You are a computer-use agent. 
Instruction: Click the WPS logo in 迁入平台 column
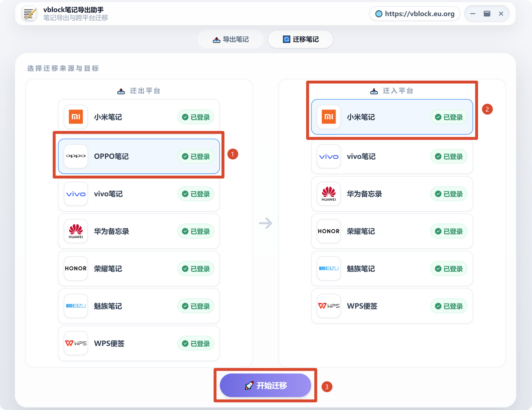(x=329, y=306)
